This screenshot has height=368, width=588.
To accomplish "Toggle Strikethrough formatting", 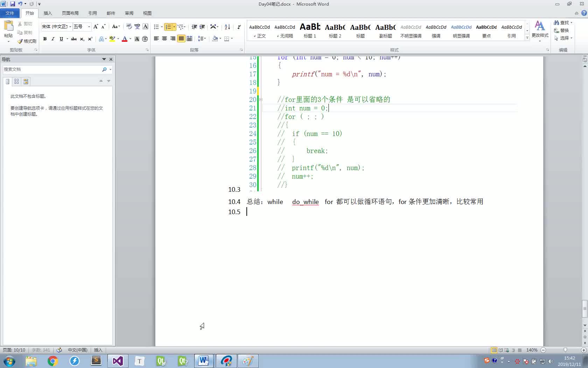I will click(74, 39).
